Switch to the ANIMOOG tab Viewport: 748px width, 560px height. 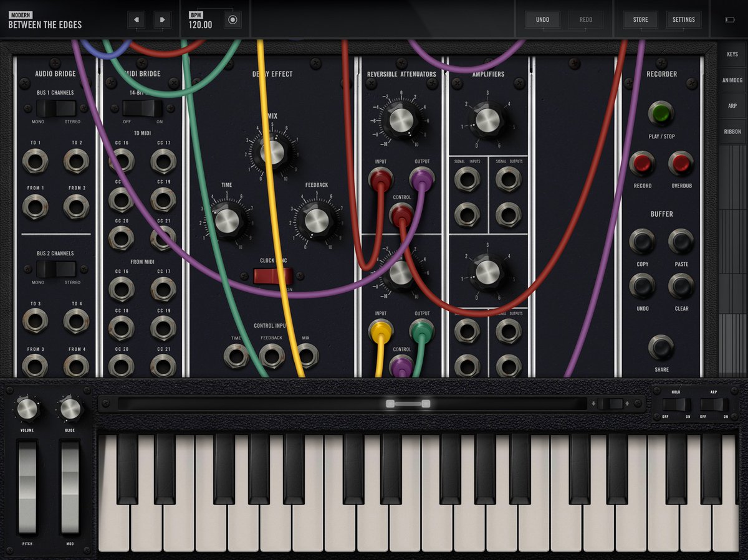pos(732,80)
